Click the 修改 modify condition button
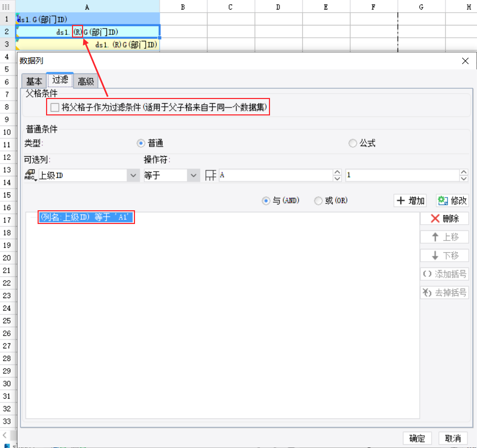Viewport: 477px width, 448px height. click(x=452, y=201)
